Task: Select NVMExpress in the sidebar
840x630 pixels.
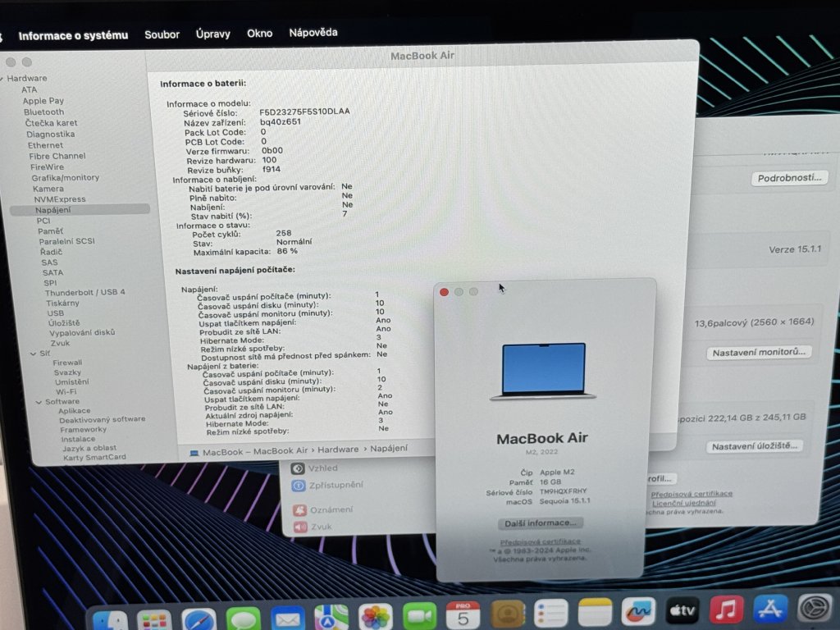Action: pyautogui.click(x=60, y=199)
